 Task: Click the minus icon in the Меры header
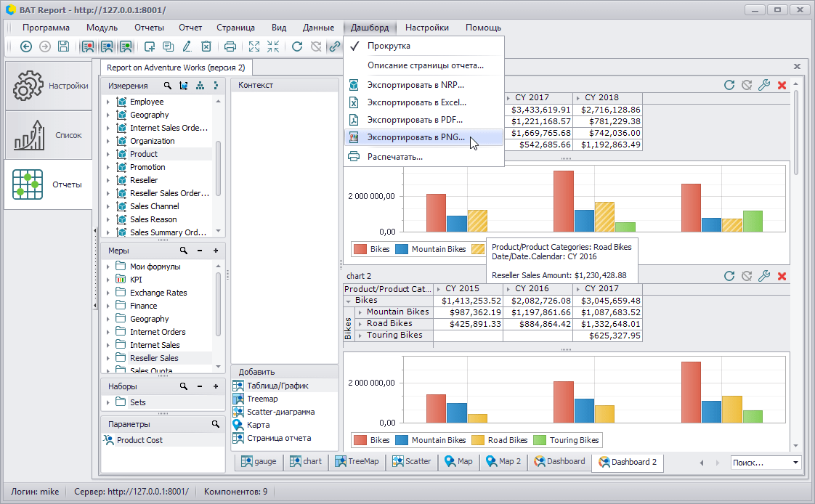point(200,251)
